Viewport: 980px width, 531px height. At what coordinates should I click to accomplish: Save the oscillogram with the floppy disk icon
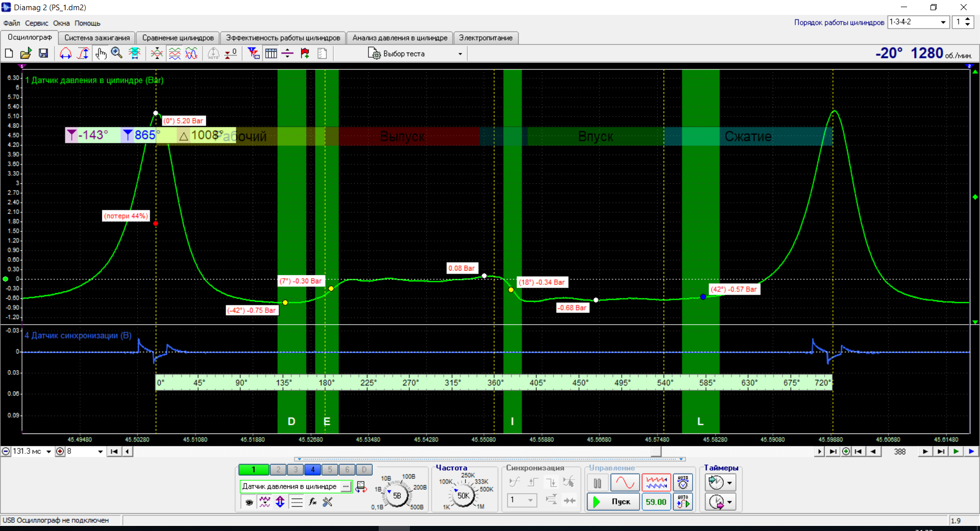pyautogui.click(x=43, y=53)
